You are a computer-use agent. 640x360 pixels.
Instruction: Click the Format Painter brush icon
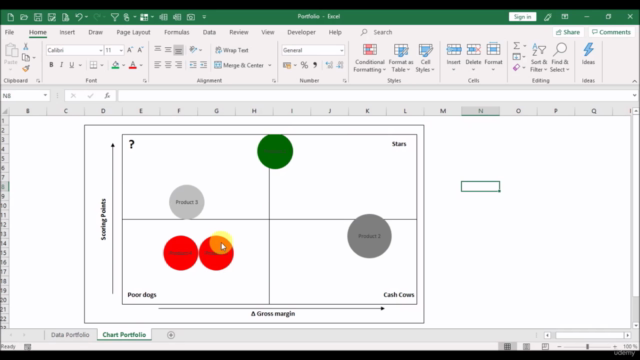click(x=26, y=68)
